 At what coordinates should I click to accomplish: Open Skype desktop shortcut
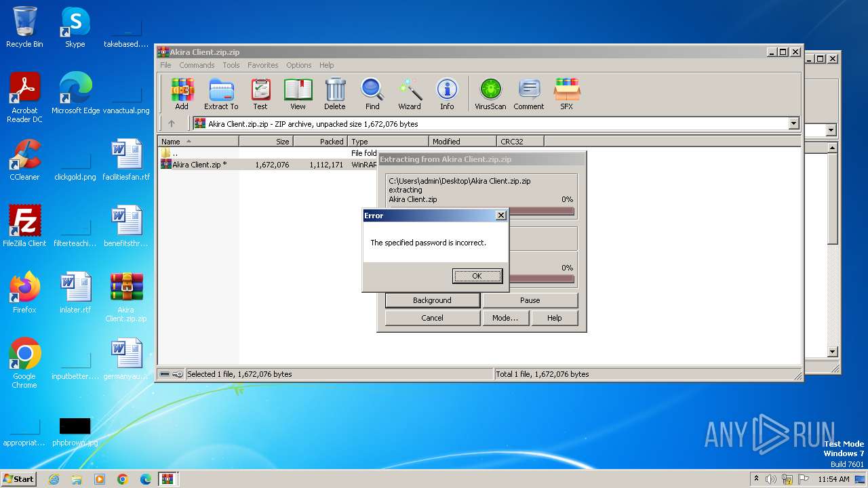coord(75,27)
